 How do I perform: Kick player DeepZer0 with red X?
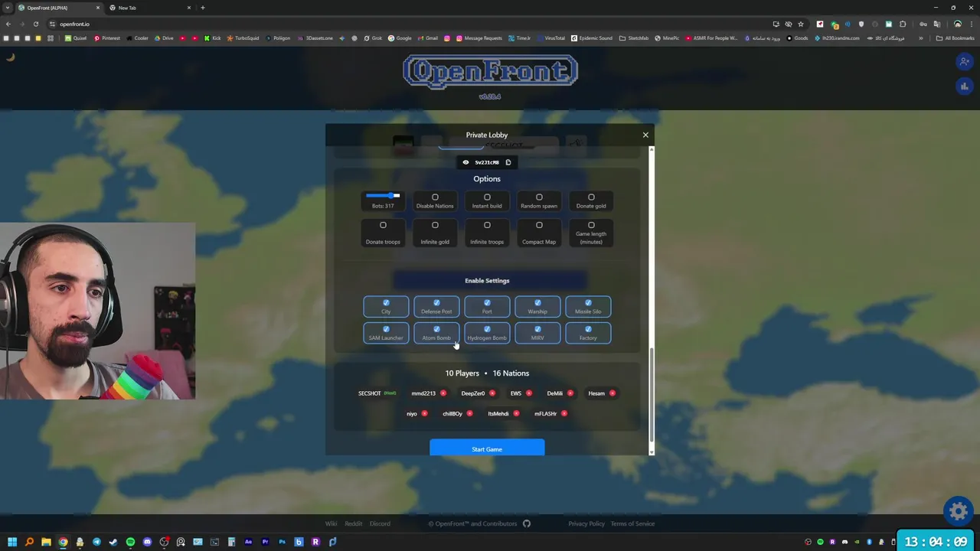[x=492, y=393]
